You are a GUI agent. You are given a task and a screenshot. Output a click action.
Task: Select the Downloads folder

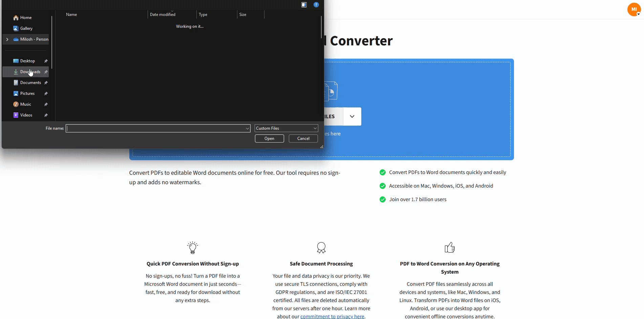30,72
